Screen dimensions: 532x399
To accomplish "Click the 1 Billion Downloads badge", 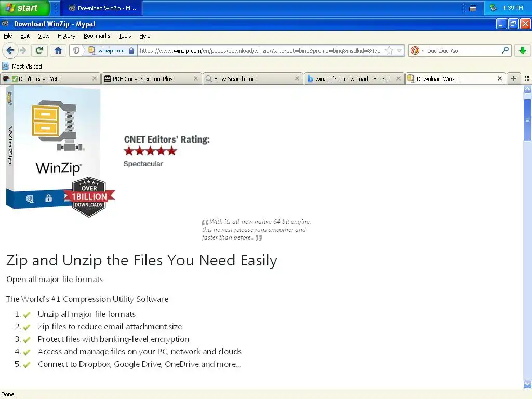I will pyautogui.click(x=89, y=197).
